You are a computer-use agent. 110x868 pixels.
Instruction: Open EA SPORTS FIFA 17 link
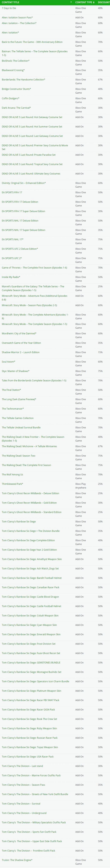point(12,192)
